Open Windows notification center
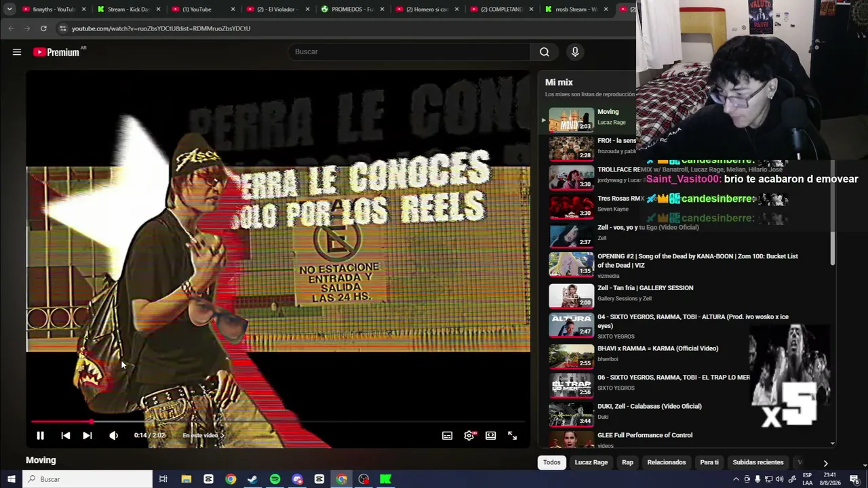Image resolution: width=868 pixels, height=488 pixels. [x=855, y=479]
